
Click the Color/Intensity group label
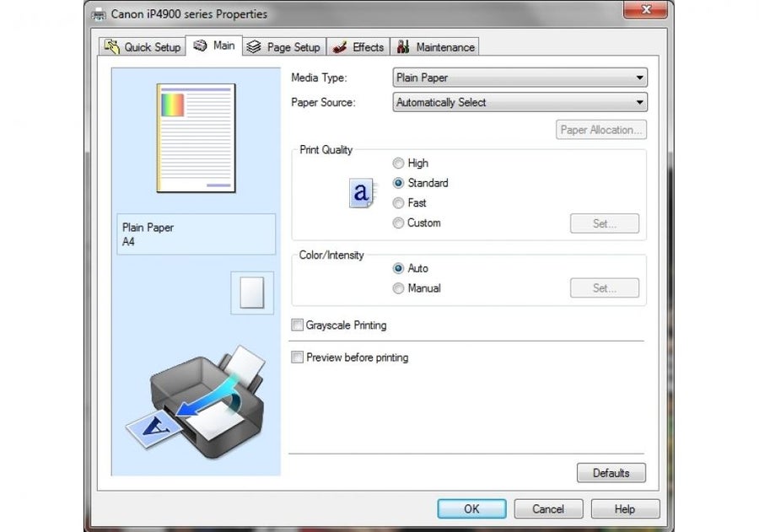pos(331,255)
